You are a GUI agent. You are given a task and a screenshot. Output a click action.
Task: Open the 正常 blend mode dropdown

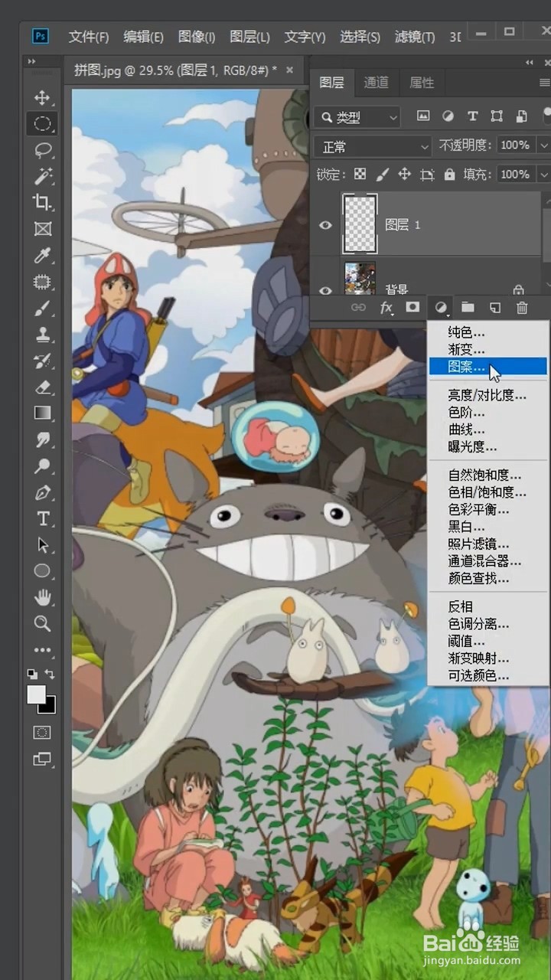(373, 145)
